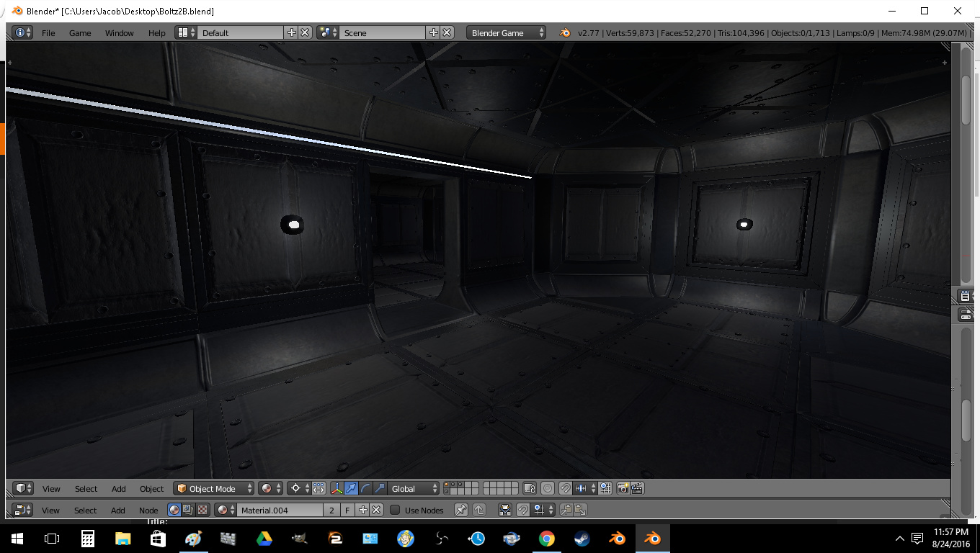The image size is (980, 553).
Task: Toggle proportional editing mode
Action: pos(548,488)
